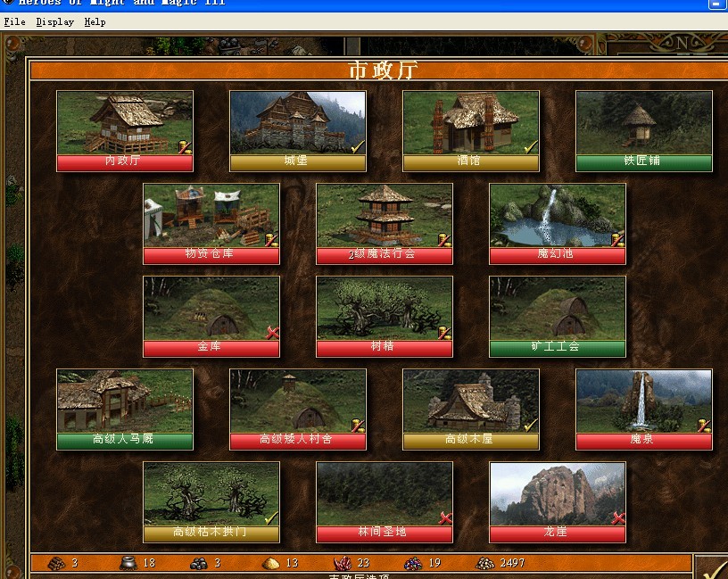Build the 矿工工会 miners' guild

(558, 317)
